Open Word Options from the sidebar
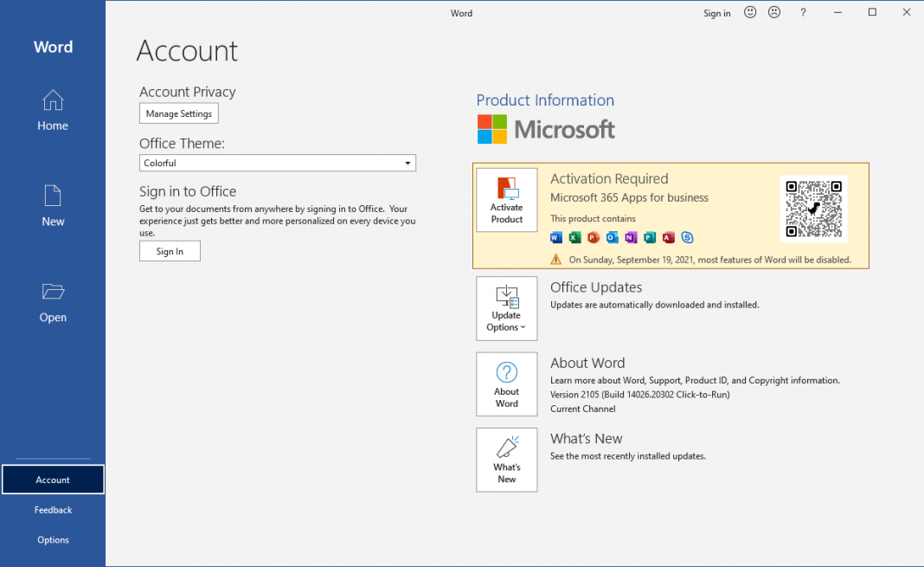The height and width of the screenshot is (567, 924). click(x=52, y=539)
